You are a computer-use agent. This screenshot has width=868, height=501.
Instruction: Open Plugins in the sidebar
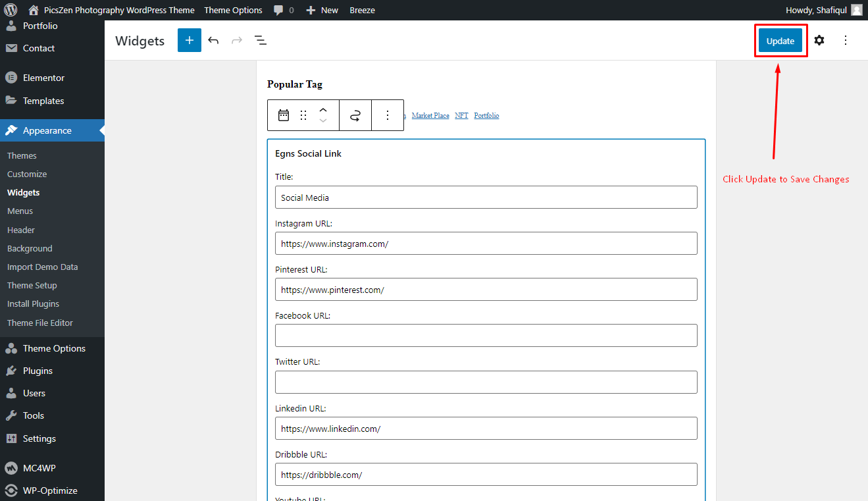[38, 371]
